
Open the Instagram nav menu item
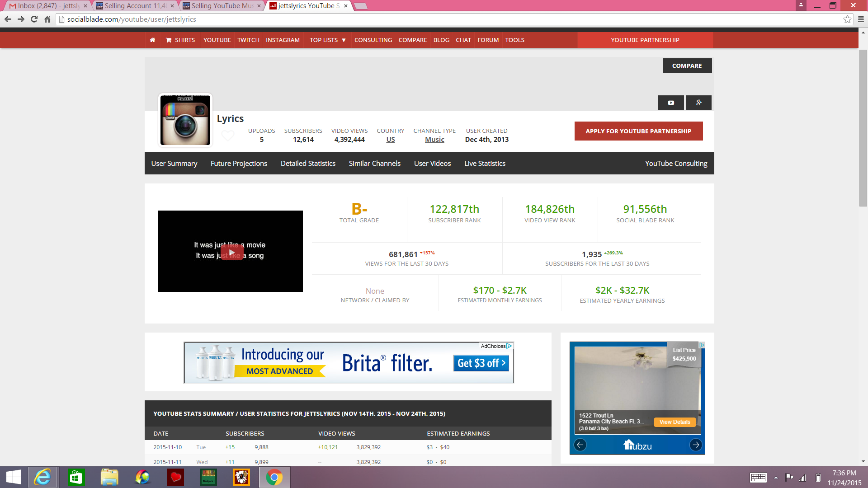point(283,40)
